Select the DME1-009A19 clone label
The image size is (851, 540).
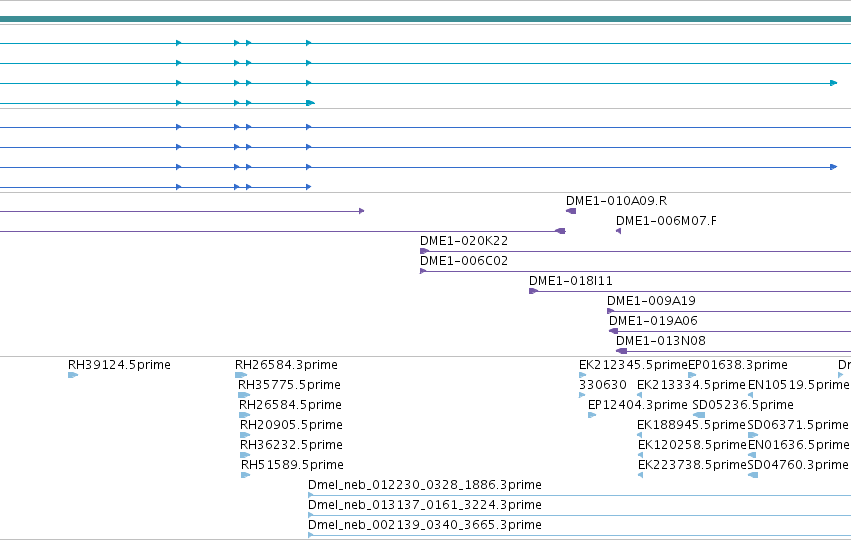[651, 301]
